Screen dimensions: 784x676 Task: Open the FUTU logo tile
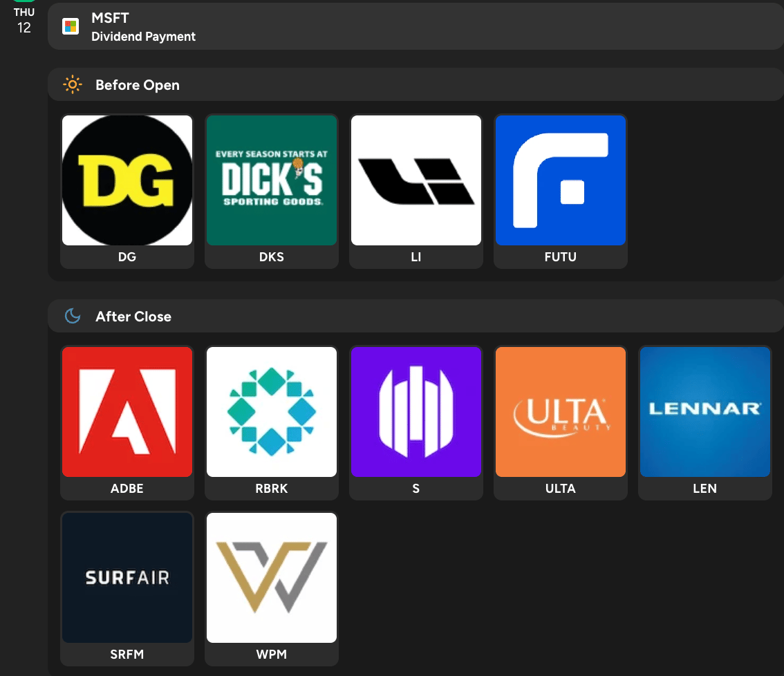click(x=561, y=180)
